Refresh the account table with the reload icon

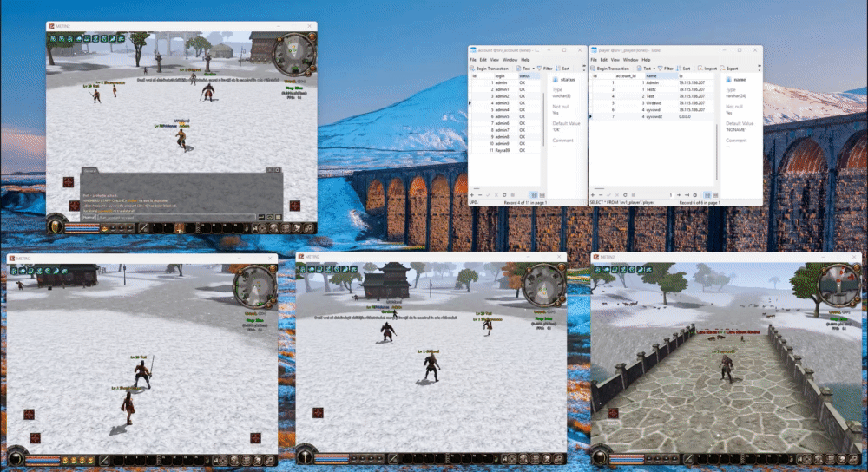504,195
